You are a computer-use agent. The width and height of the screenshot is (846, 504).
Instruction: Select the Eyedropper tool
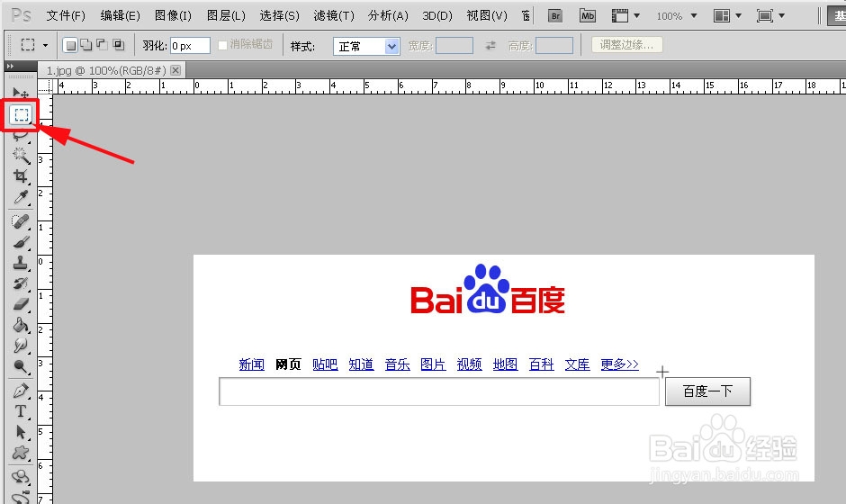coord(21,197)
